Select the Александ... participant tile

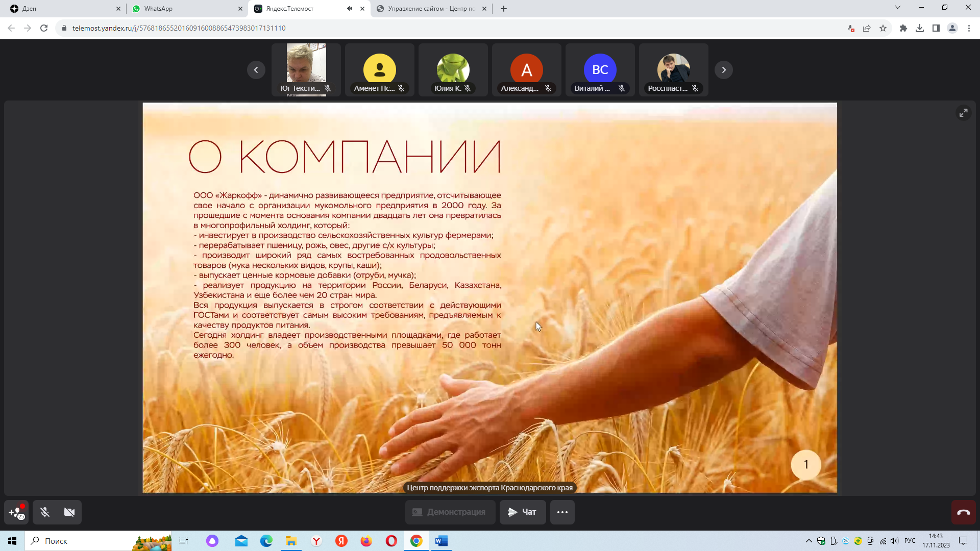527,70
